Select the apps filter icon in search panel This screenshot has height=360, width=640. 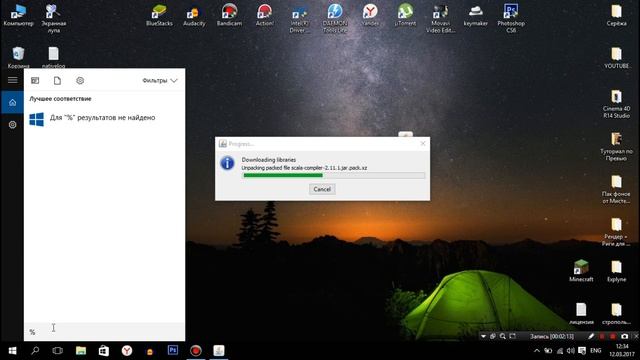coord(35,80)
